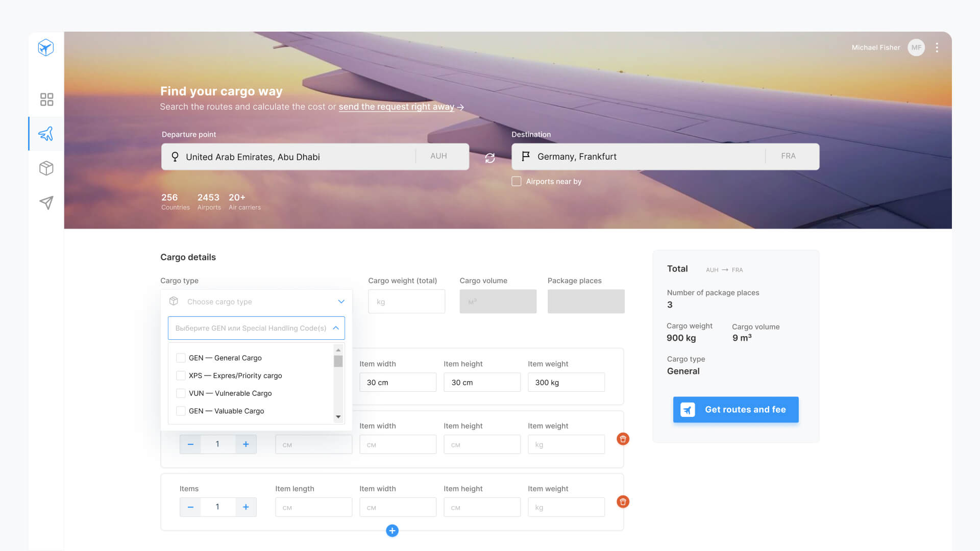Screen dimensions: 980x551
Task: Open the three-dot user menu
Action: point(937,47)
